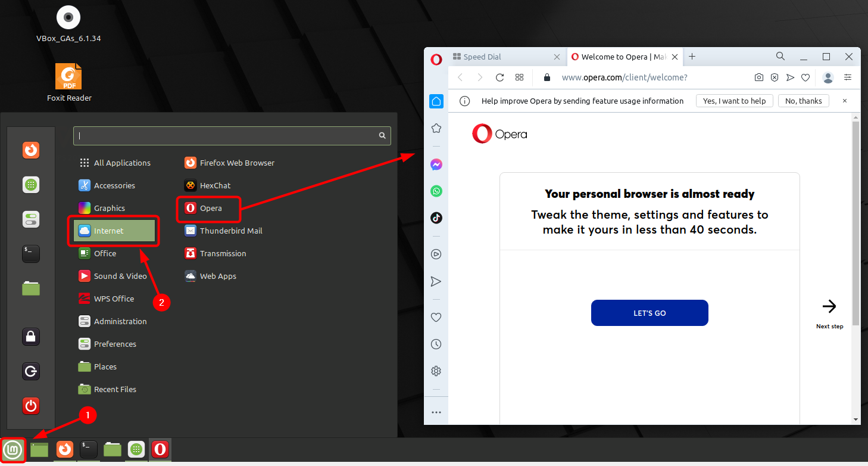Image resolution: width=868 pixels, height=466 pixels.
Task: Close the Speed Dial tab
Action: coord(557,57)
